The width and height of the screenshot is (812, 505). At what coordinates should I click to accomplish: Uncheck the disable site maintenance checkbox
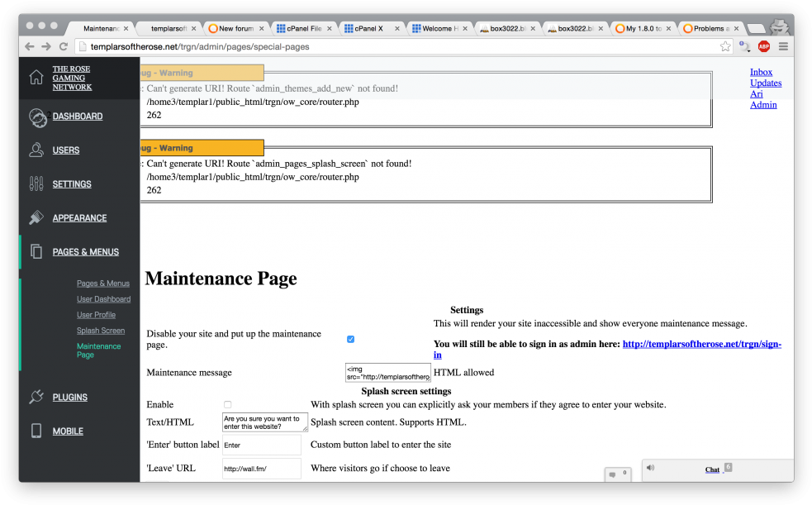tap(351, 339)
